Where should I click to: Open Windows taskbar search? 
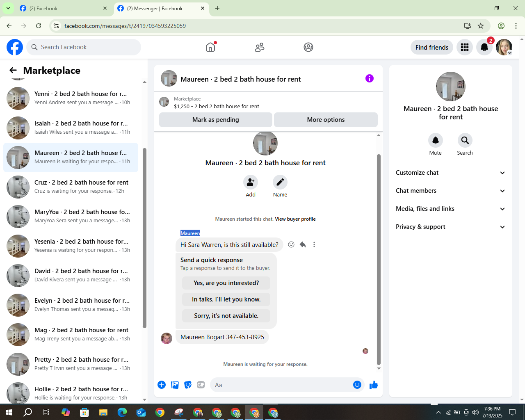pos(27,412)
